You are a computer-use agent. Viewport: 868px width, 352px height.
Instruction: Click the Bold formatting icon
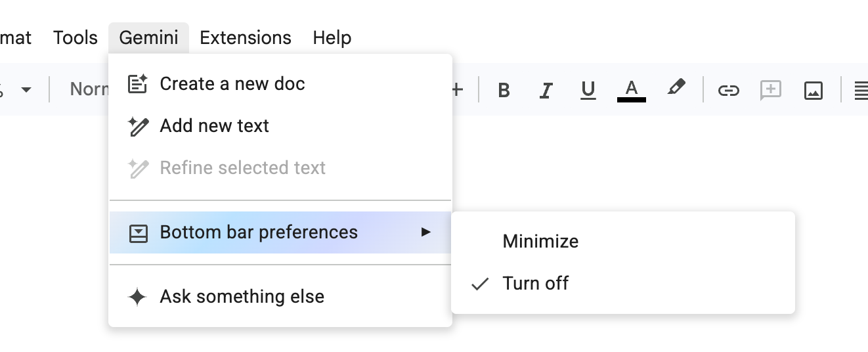point(504,90)
